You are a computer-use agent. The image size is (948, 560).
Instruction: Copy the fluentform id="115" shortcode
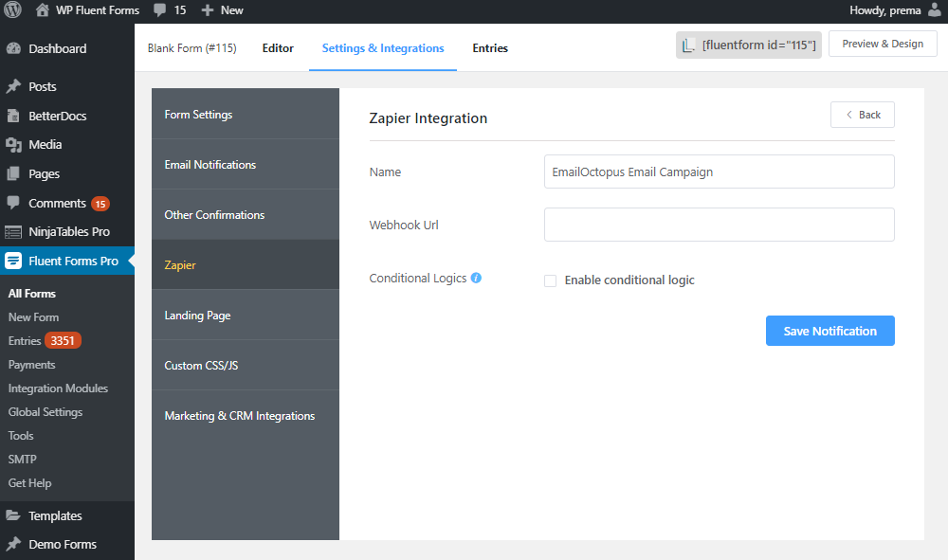point(749,45)
